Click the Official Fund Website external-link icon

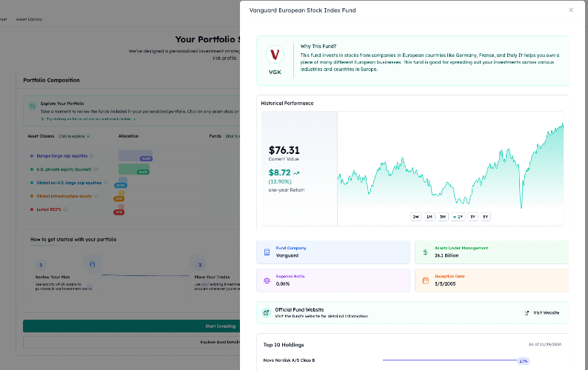267,312
